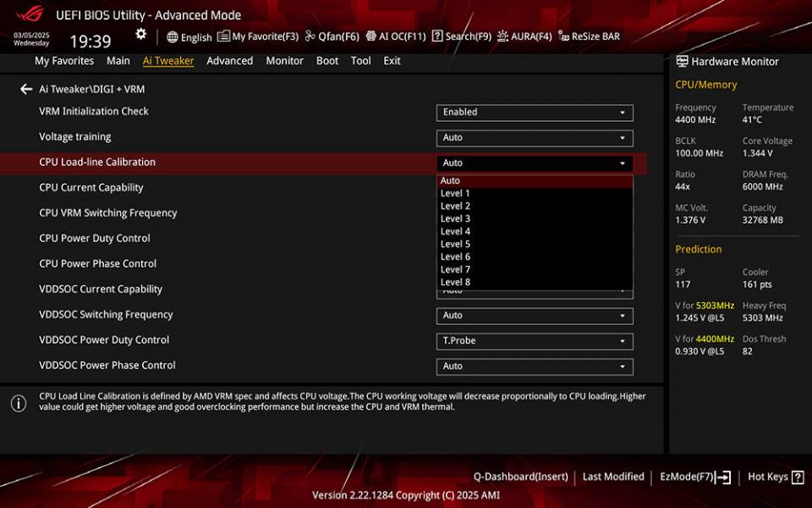Open the VDDSOC Switching Frequency dropdown

pyautogui.click(x=535, y=316)
